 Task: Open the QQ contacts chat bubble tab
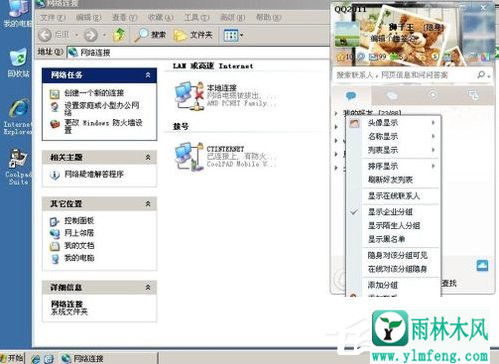pos(351,96)
